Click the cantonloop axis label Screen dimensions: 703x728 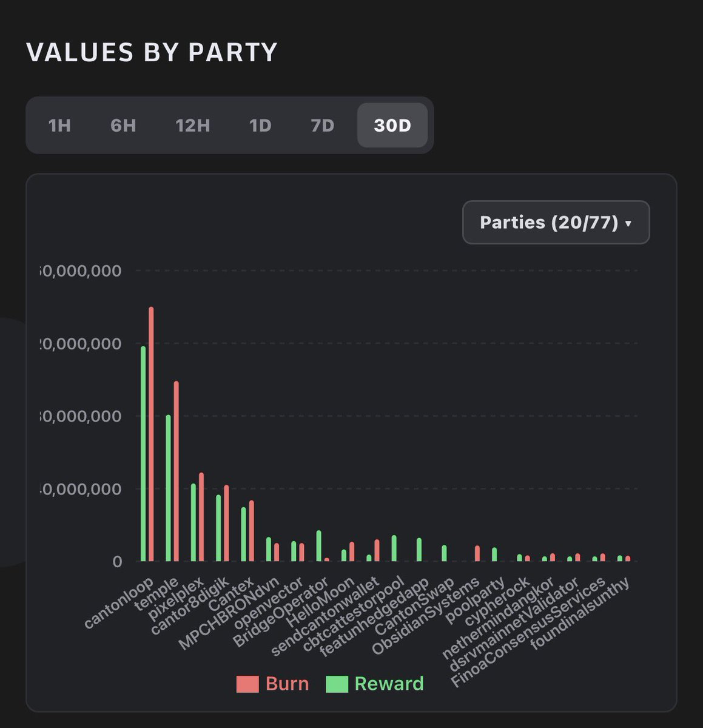coord(119,602)
